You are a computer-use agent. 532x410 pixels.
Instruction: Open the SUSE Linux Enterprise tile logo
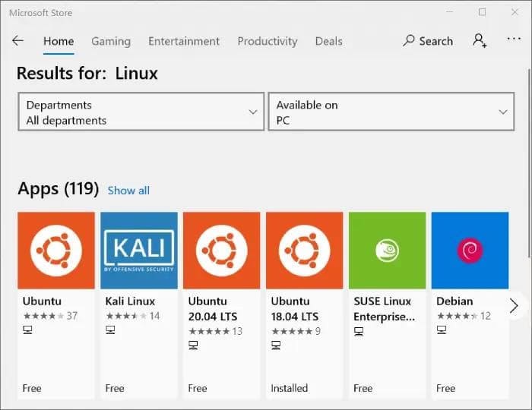387,251
